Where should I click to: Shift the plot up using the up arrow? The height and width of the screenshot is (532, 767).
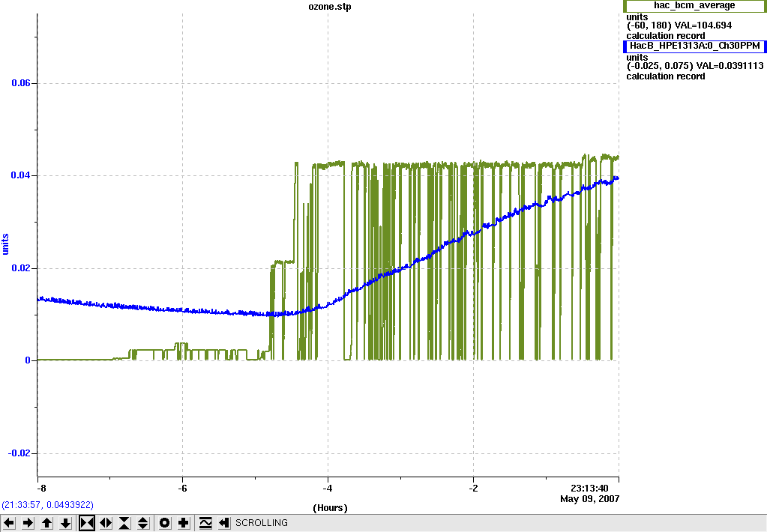46,523
